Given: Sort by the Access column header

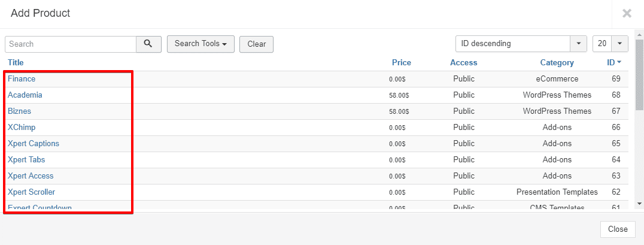Looking at the screenshot, I should click(464, 62).
